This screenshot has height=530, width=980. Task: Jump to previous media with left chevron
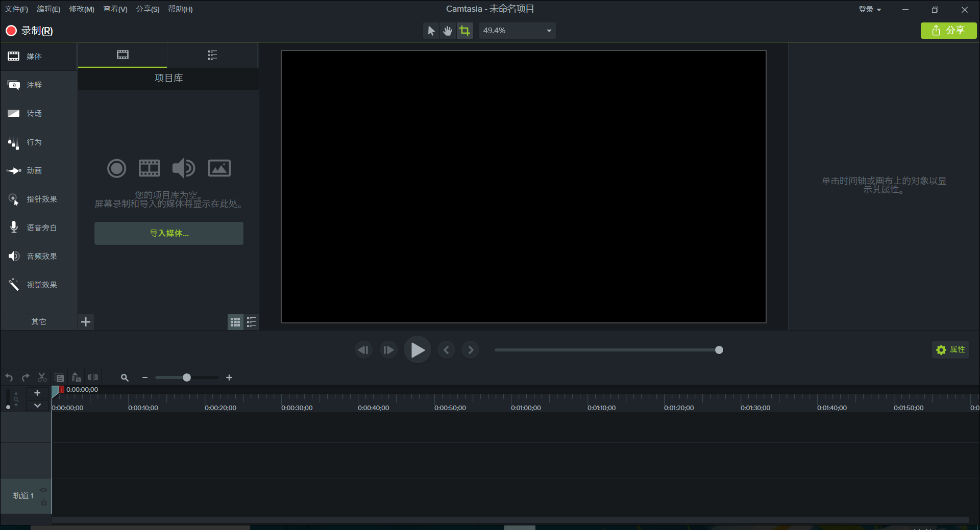click(446, 350)
